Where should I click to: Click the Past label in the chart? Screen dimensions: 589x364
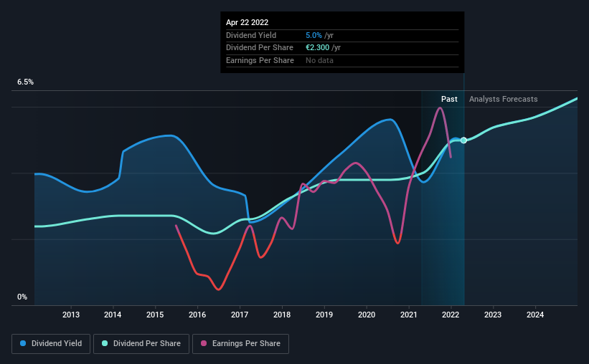[x=449, y=99]
